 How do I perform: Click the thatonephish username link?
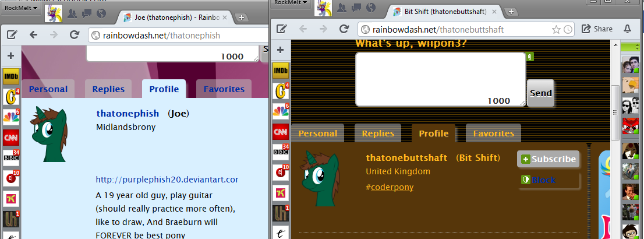pos(128,113)
